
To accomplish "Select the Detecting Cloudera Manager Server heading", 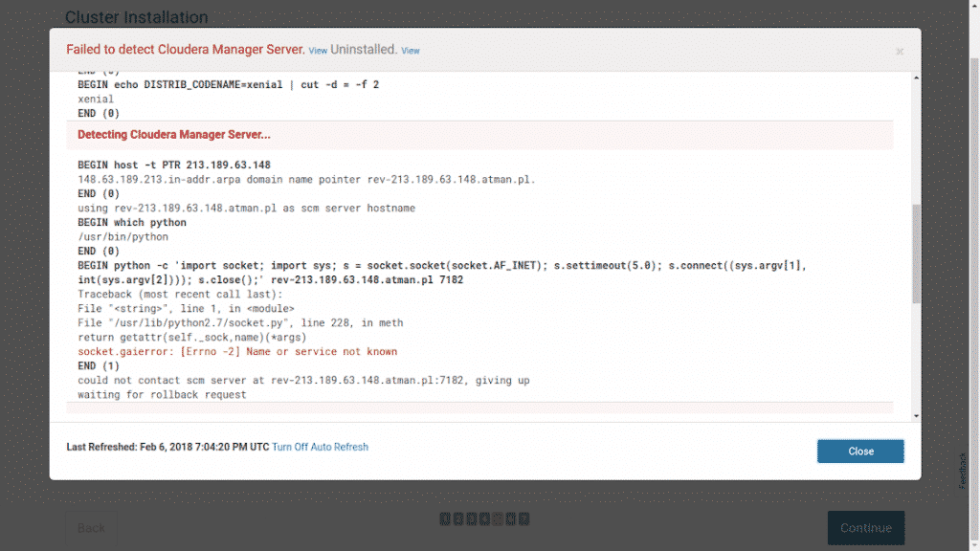I will pyautogui.click(x=173, y=135).
